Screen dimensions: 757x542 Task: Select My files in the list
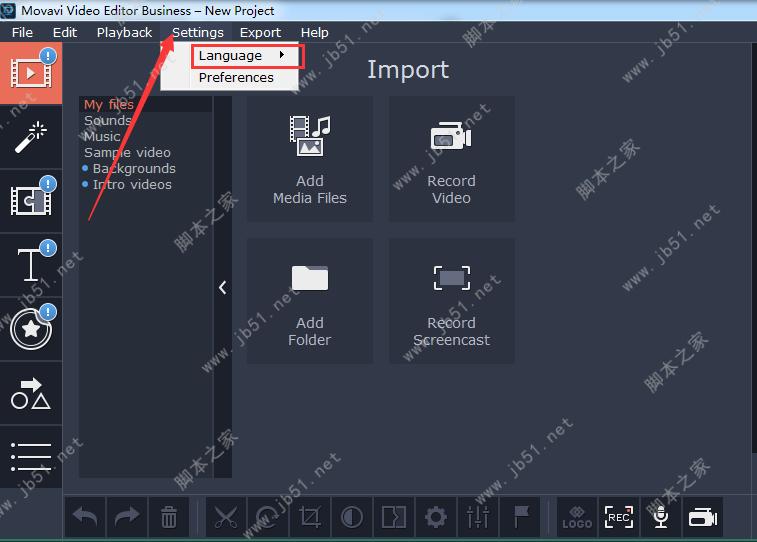145,104
